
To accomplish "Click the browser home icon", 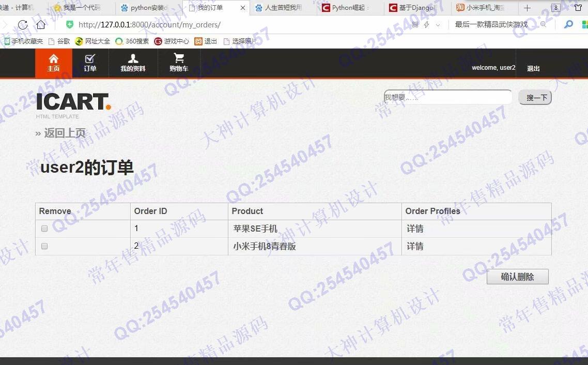I will tap(40, 25).
